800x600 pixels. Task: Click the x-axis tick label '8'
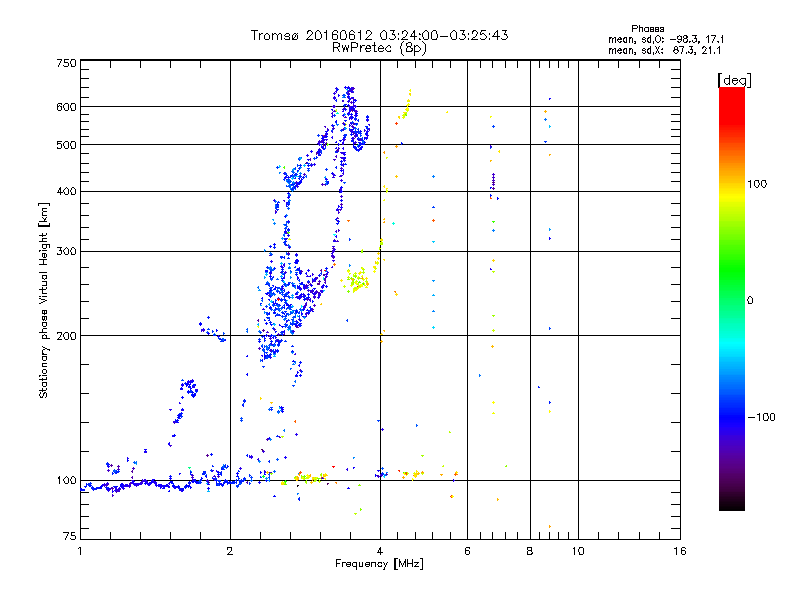click(530, 551)
